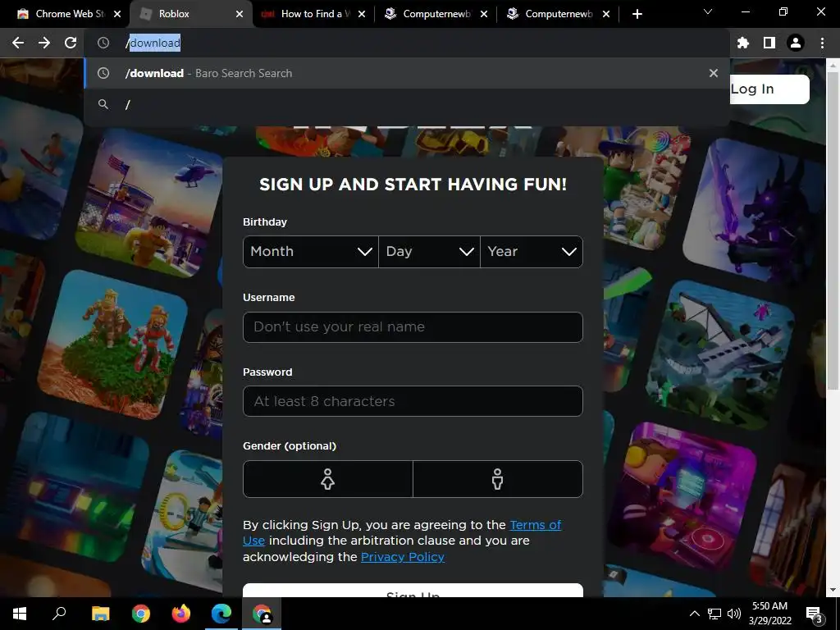Select the /download Baro Search suggestion

pos(407,73)
